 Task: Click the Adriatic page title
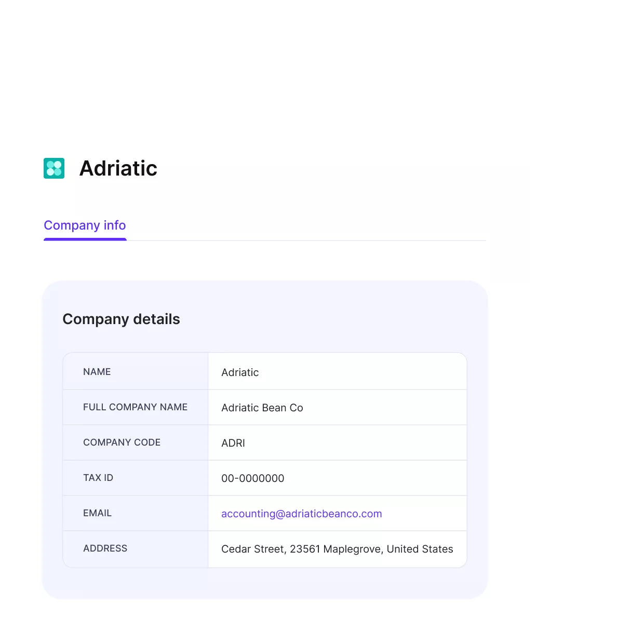(118, 168)
